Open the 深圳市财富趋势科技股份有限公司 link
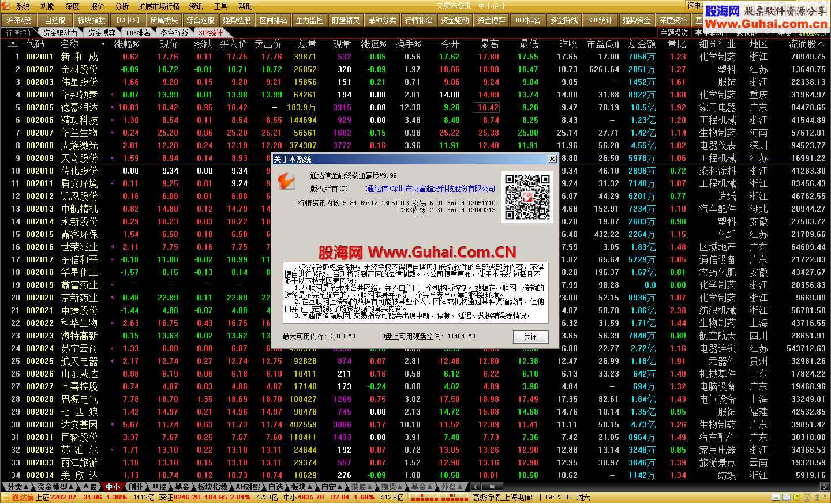The image size is (831, 504). click(431, 189)
